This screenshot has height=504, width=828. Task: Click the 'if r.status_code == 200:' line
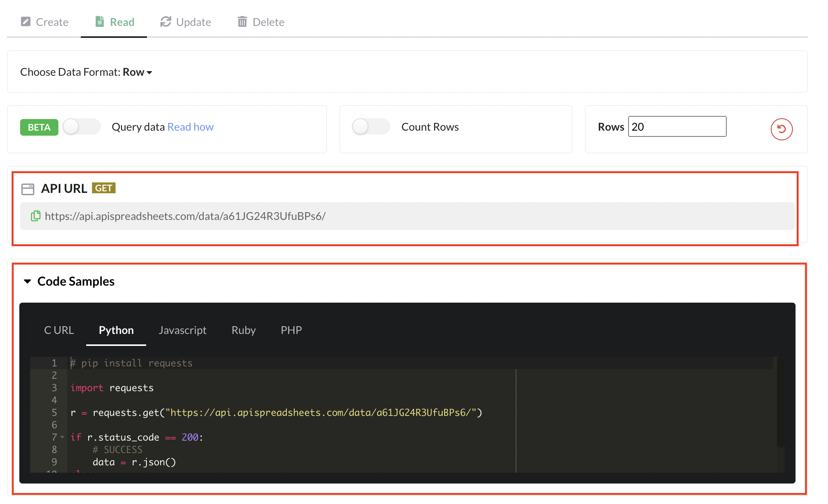(x=137, y=438)
